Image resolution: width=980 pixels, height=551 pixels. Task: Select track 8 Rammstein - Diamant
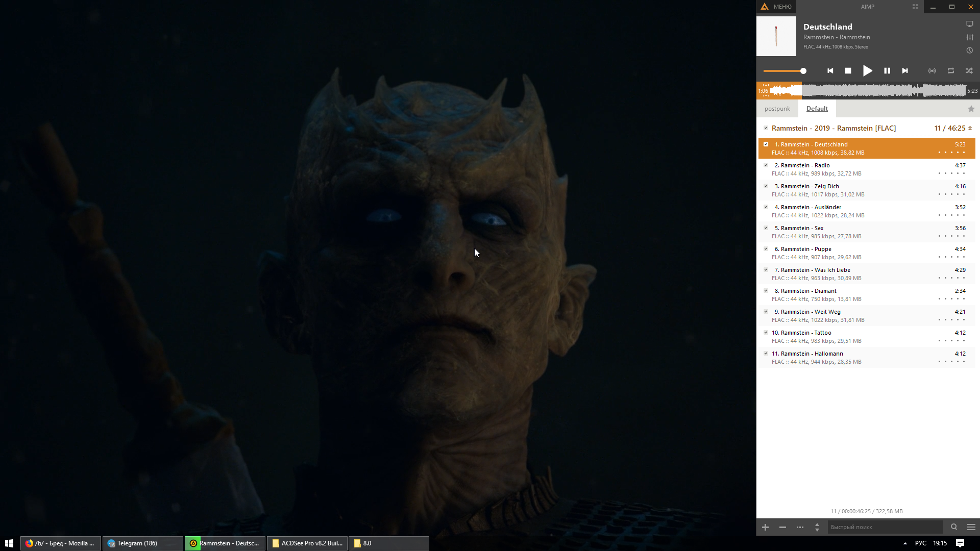[x=867, y=295]
